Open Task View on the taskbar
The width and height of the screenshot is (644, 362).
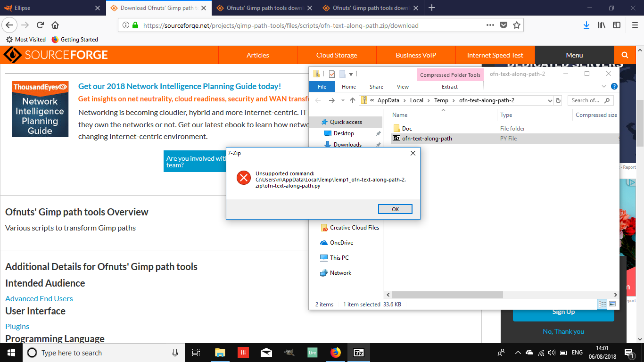(x=196, y=353)
